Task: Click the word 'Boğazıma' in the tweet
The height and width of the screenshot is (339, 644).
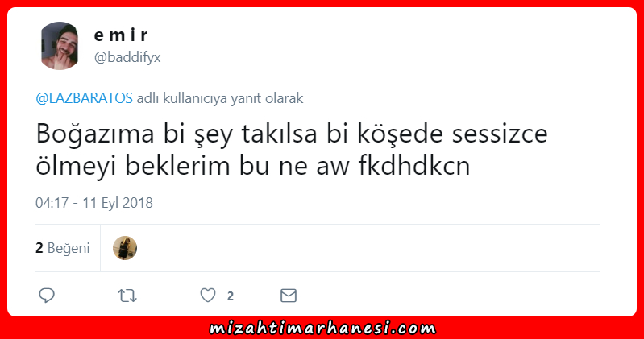Action: [95, 134]
